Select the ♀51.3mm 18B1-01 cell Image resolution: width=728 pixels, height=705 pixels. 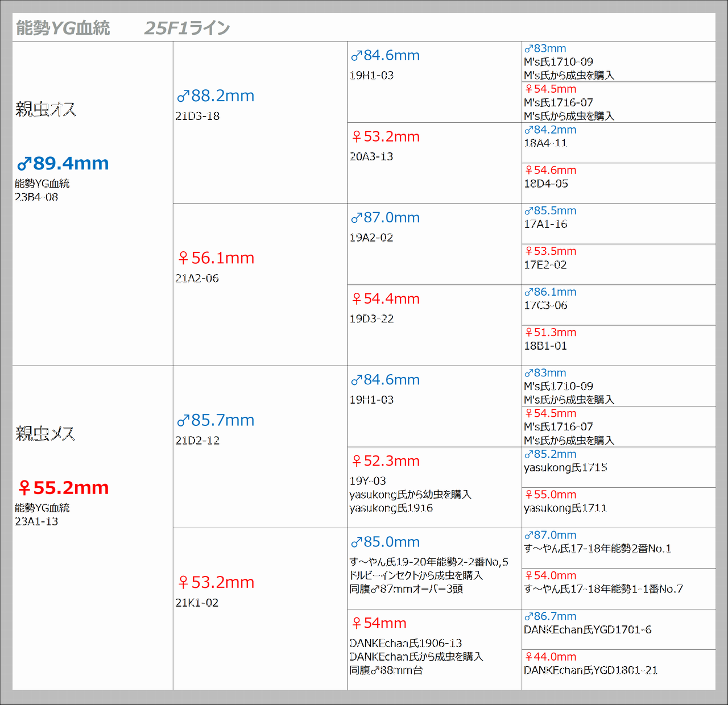[550, 339]
